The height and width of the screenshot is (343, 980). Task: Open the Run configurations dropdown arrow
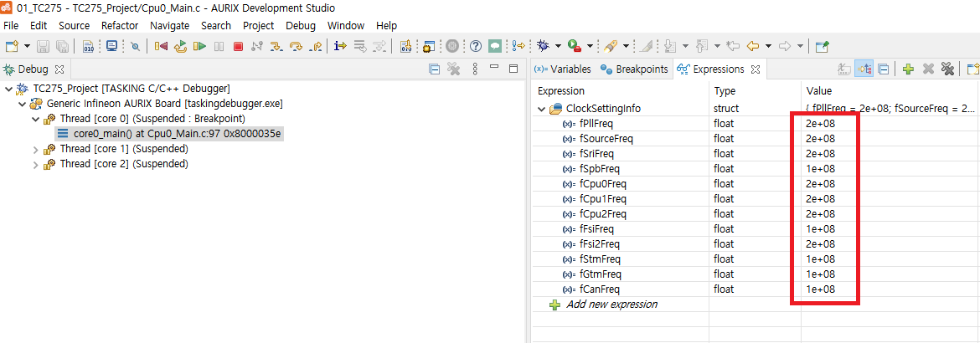point(589,46)
